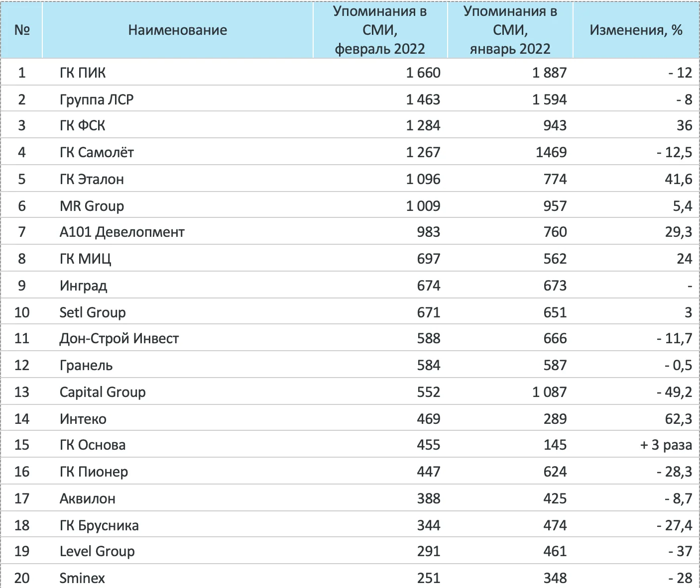Select the 'Sminex' company name

pyautogui.click(x=82, y=578)
